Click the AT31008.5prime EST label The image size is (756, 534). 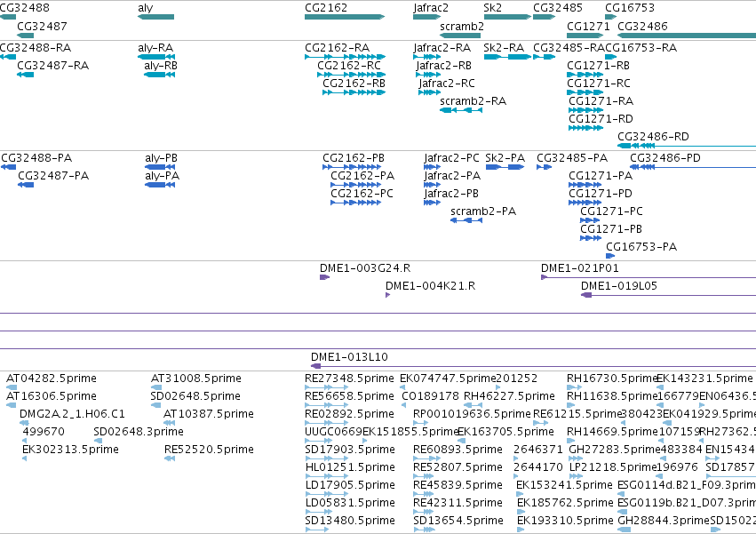196,379
